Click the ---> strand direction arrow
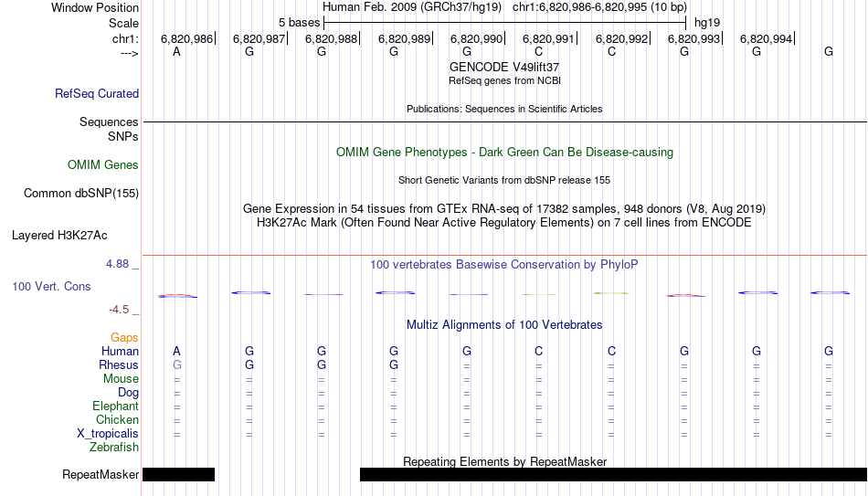 tap(129, 53)
